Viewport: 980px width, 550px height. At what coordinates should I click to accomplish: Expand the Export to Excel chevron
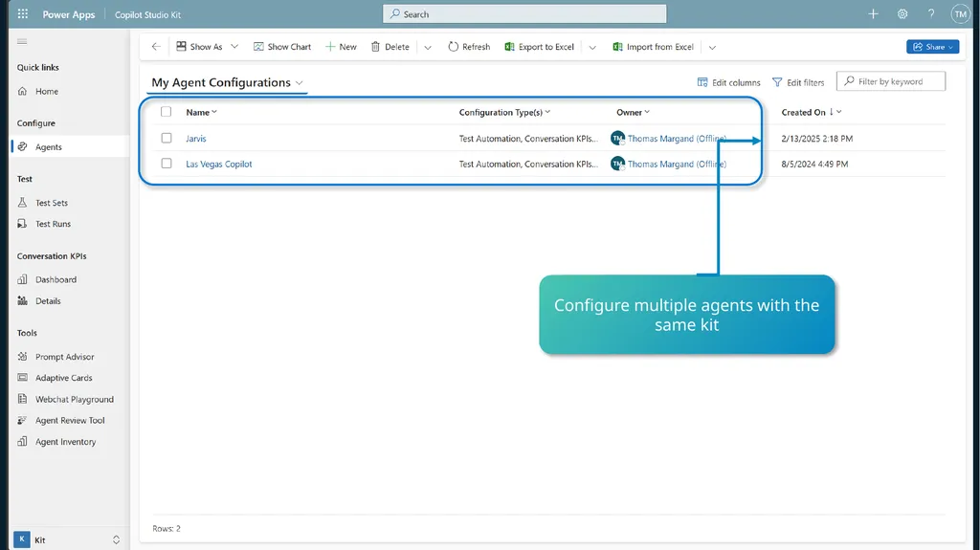(592, 47)
